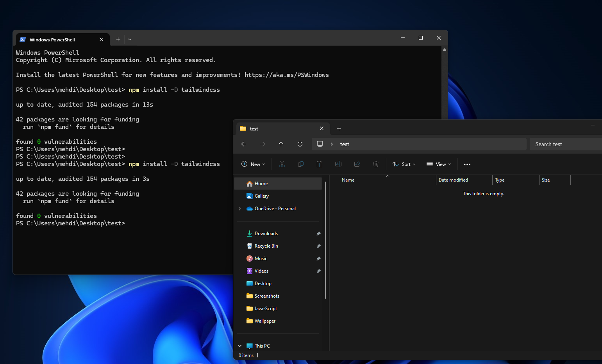Click the test segment in address bar
This screenshot has height=364, width=602.
345,144
